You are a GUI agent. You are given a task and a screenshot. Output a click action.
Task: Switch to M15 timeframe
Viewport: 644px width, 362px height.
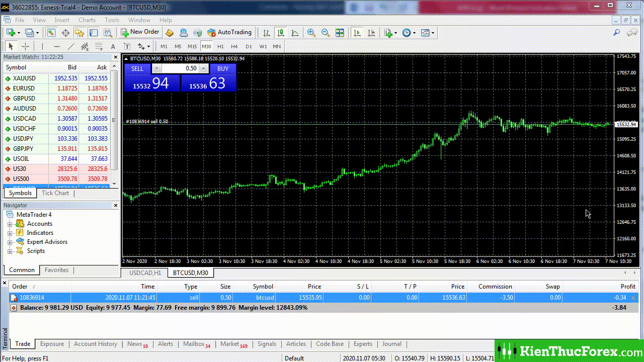click(x=192, y=46)
